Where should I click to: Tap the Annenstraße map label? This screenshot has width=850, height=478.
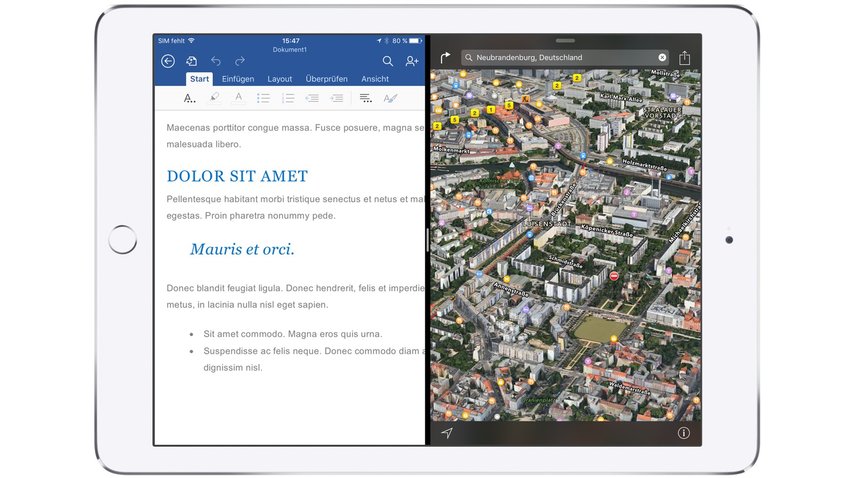coord(511,289)
